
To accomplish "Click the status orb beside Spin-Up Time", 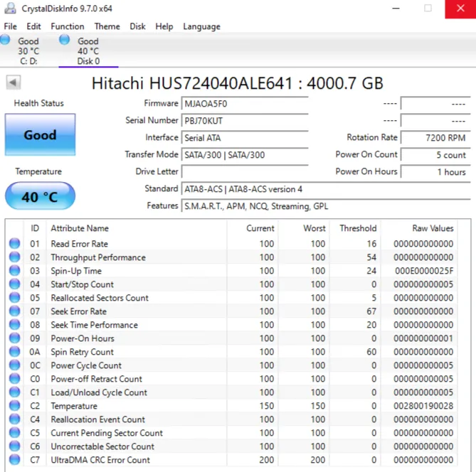I will [x=14, y=271].
